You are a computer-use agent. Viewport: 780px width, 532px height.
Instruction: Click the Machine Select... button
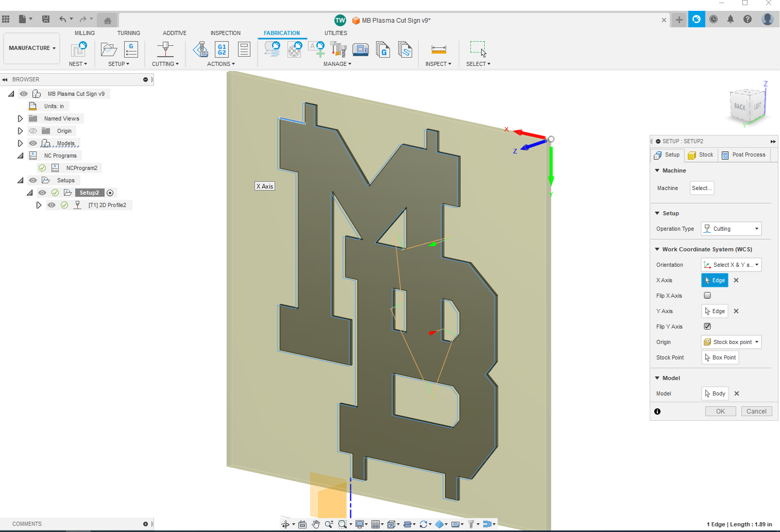pyautogui.click(x=702, y=188)
